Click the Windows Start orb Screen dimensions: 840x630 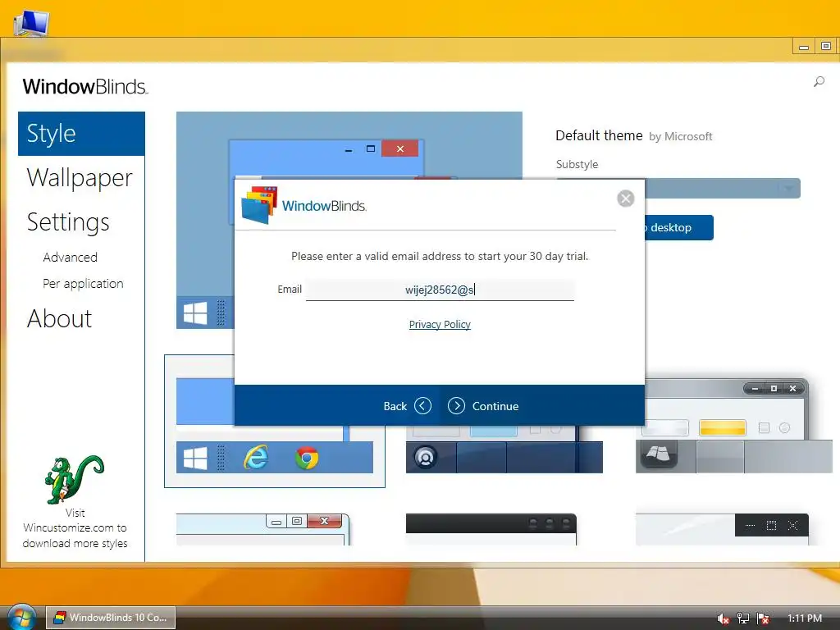(x=21, y=618)
